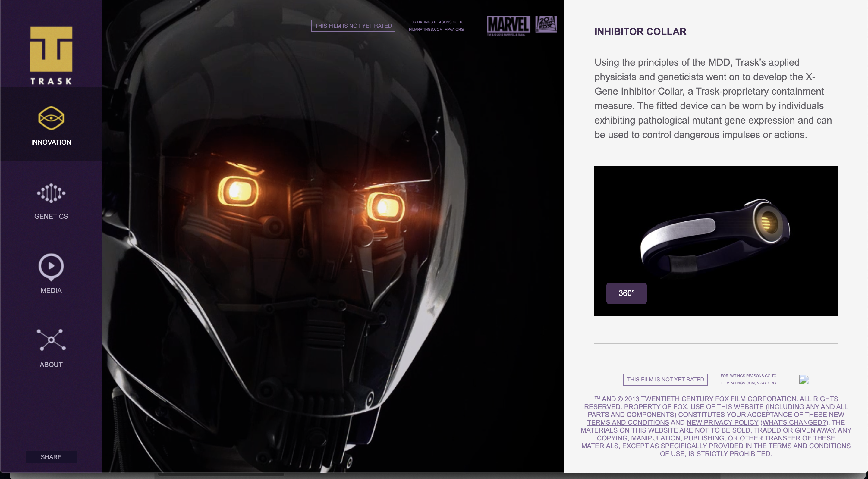This screenshot has width=868, height=479.
Task: Navigate to the ABOUT section label
Action: click(x=51, y=365)
